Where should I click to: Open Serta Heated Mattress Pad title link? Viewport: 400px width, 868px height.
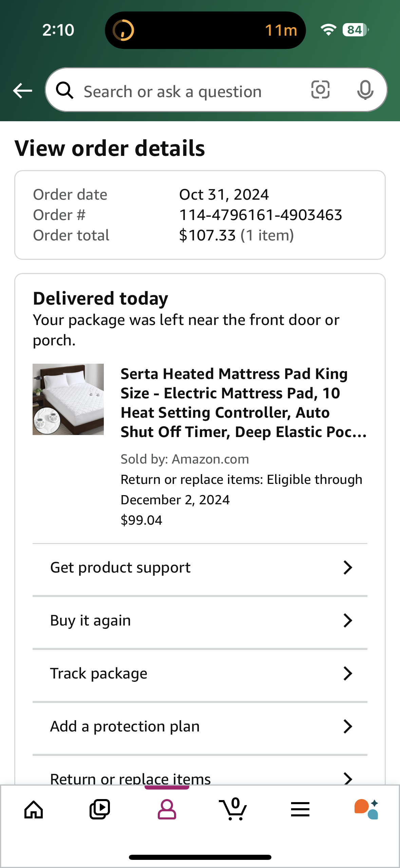click(244, 403)
